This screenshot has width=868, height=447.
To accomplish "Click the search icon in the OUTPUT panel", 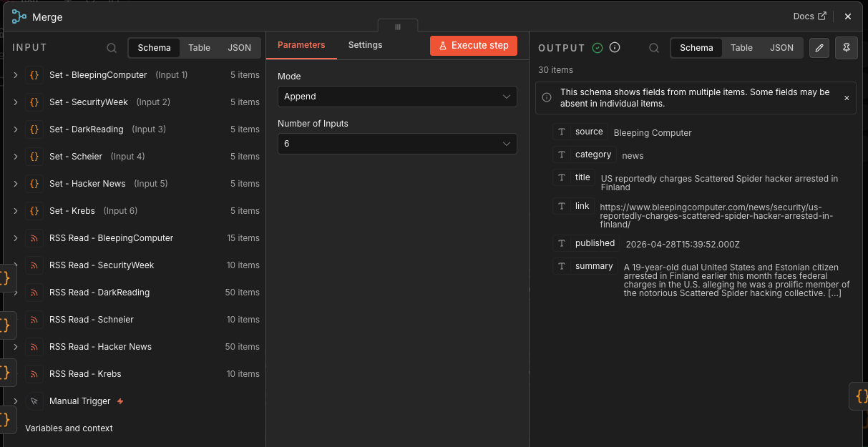I will pyautogui.click(x=654, y=48).
